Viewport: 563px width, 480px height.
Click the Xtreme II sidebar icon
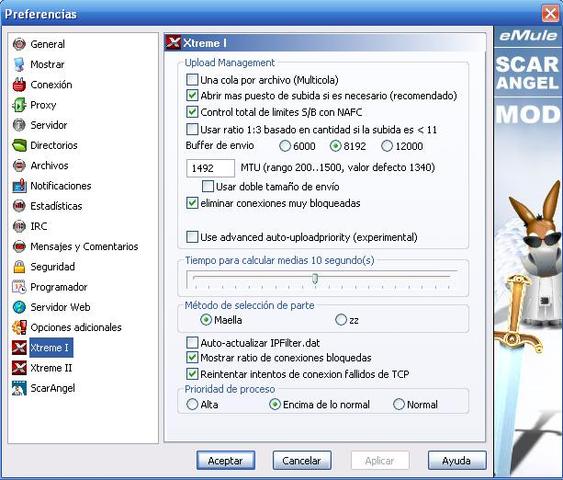(19, 368)
